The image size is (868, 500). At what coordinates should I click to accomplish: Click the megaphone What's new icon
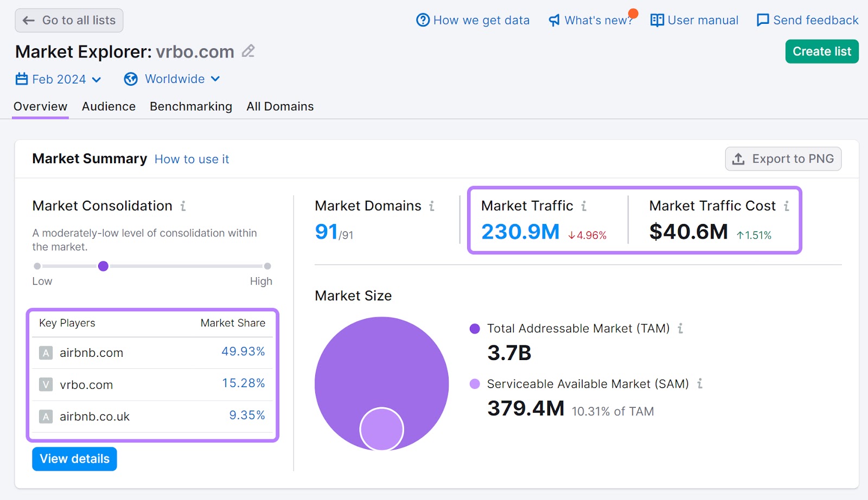pos(554,21)
